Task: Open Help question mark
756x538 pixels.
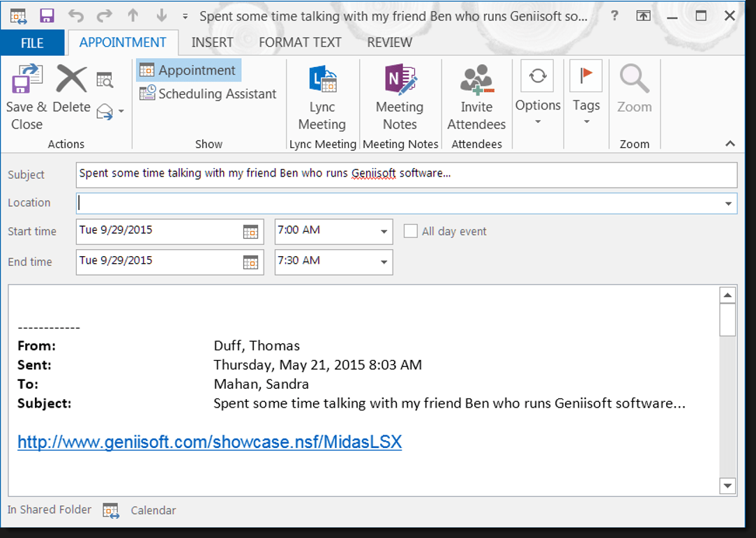Action: click(614, 16)
